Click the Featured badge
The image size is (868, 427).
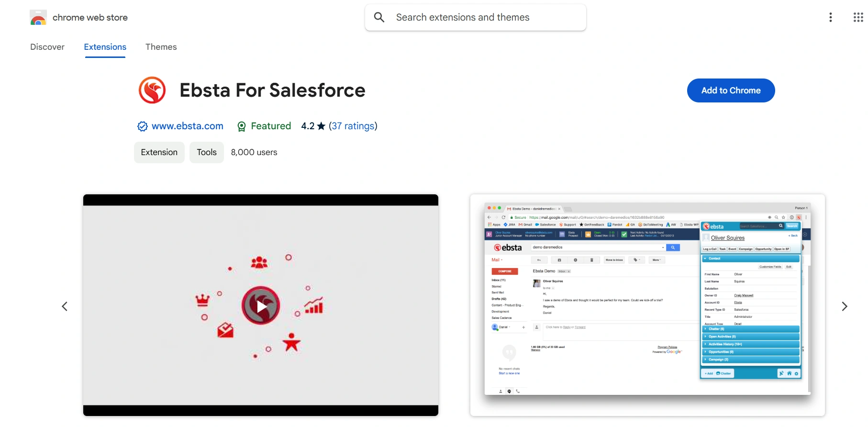(x=264, y=126)
